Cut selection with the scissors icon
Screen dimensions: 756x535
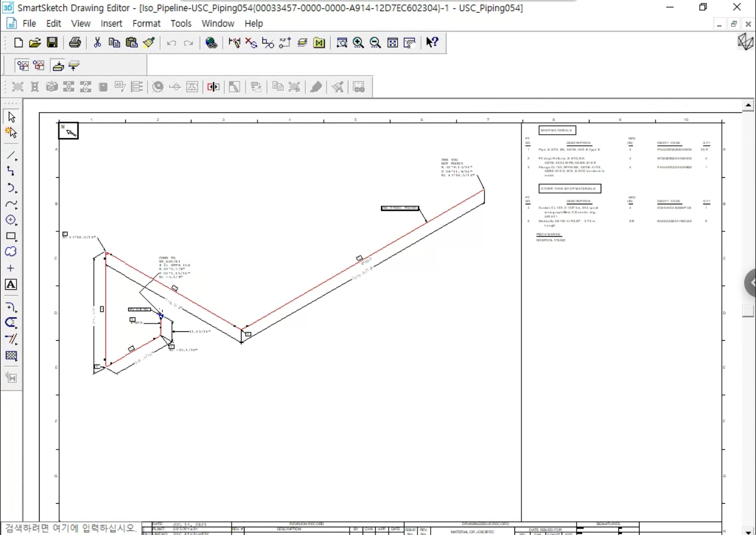97,43
